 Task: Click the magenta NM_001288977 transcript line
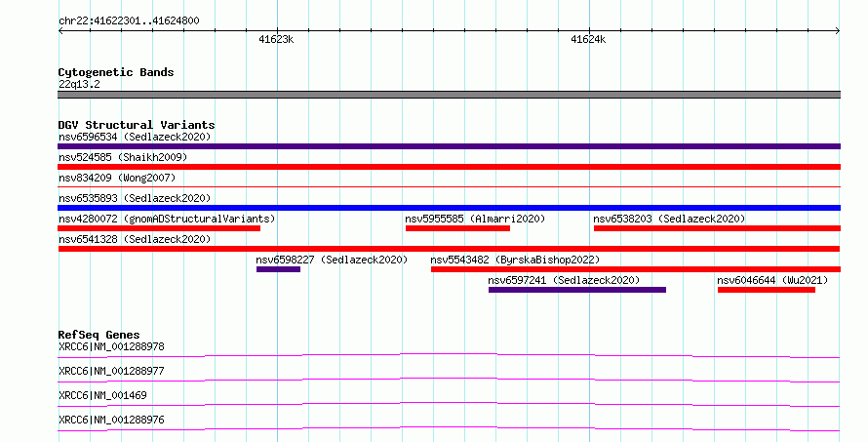pyautogui.click(x=449, y=380)
